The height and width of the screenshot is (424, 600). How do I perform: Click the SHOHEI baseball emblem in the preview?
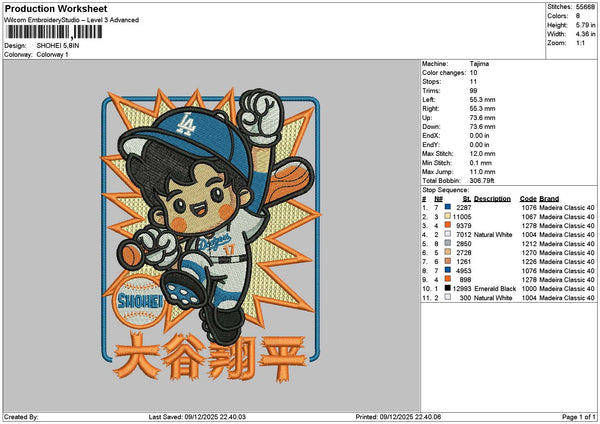coord(140,301)
